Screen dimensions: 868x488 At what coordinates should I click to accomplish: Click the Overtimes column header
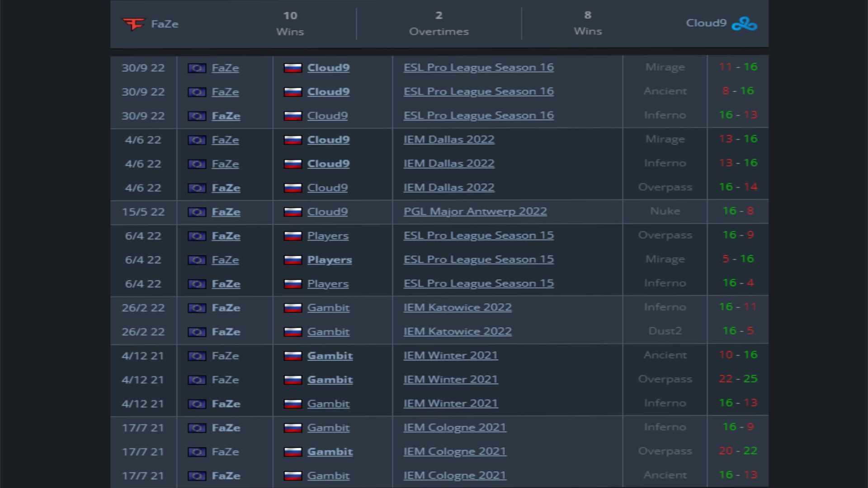click(x=439, y=23)
